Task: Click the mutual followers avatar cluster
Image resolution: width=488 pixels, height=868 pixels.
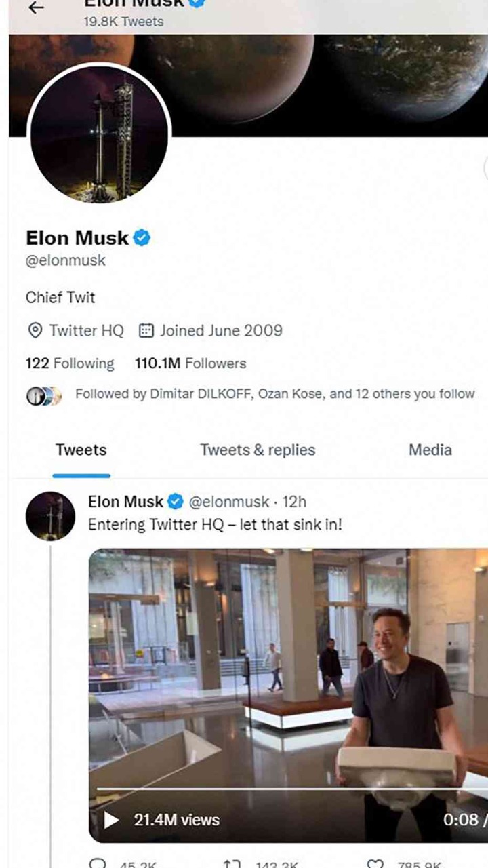Action: click(44, 395)
